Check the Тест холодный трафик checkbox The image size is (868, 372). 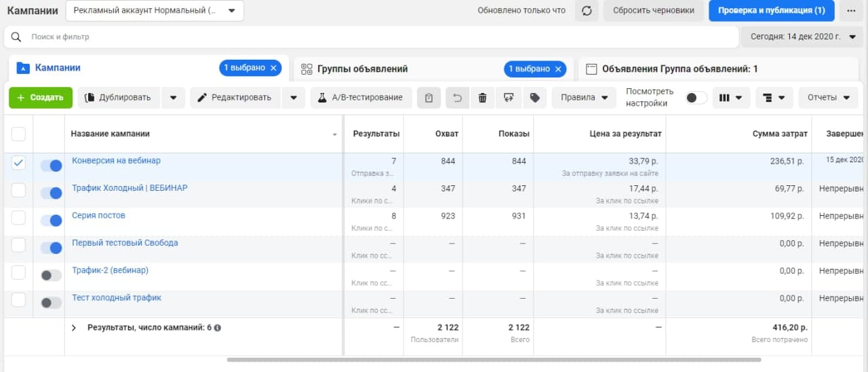(18, 299)
